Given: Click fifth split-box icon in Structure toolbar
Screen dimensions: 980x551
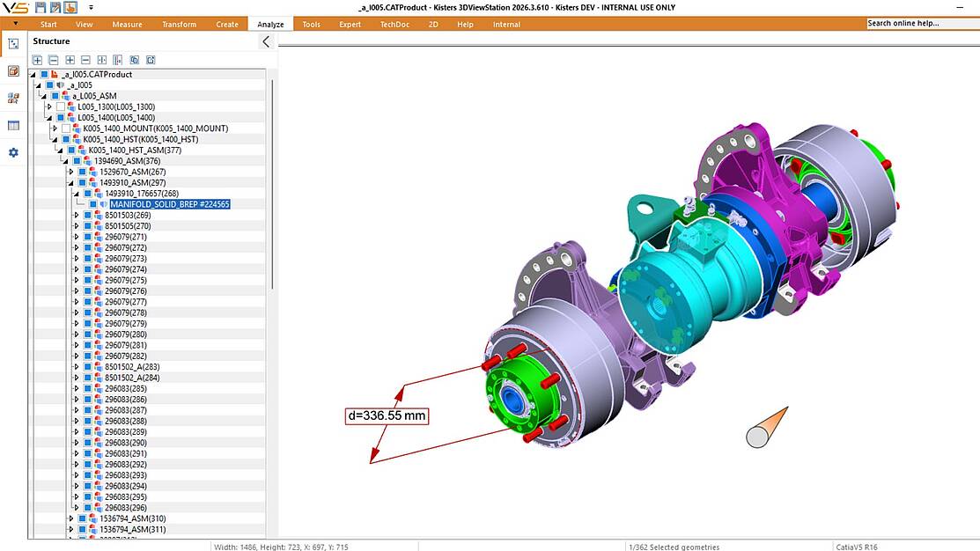Looking at the screenshot, I should [x=102, y=60].
